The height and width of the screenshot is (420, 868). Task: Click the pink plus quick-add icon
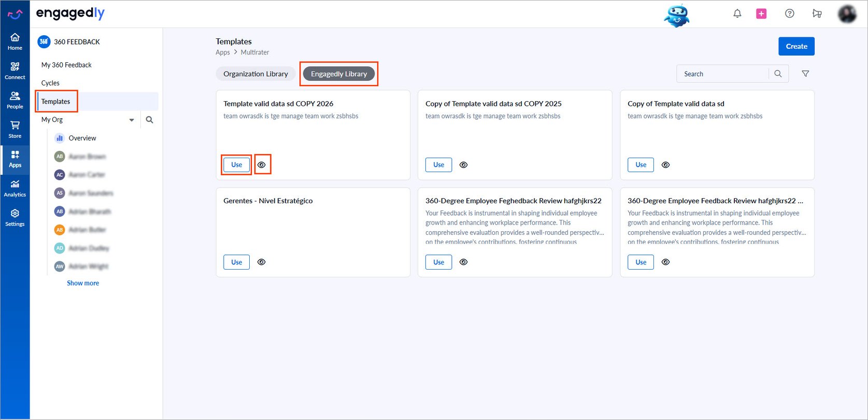(761, 14)
